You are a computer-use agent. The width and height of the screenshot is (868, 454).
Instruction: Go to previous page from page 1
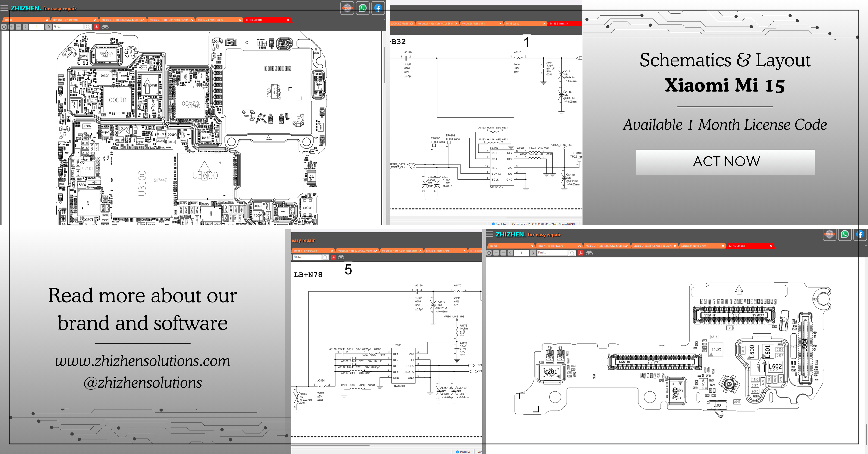(26, 27)
